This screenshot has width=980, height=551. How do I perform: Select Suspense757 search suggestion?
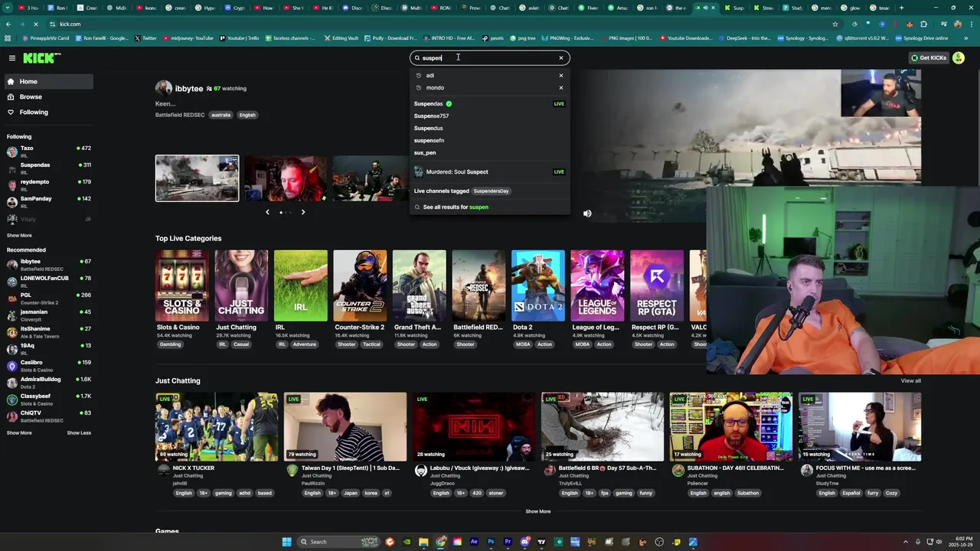pos(489,116)
